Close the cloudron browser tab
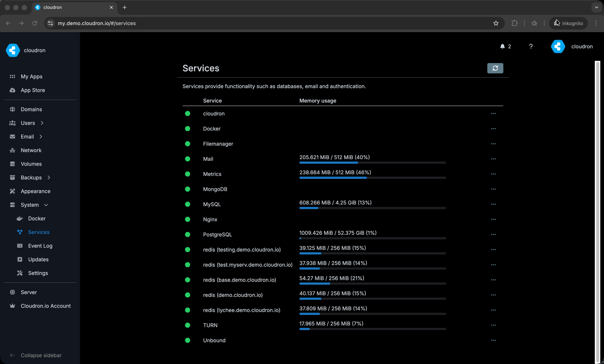Viewport: 604px width, 364px height. pyautogui.click(x=111, y=7)
